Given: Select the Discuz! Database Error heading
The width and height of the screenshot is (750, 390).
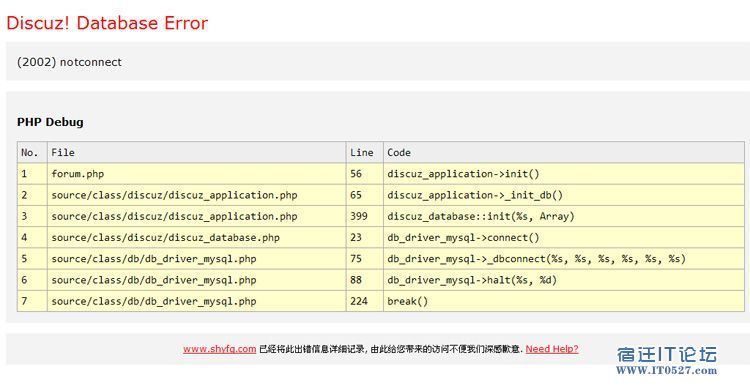Looking at the screenshot, I should point(107,23).
